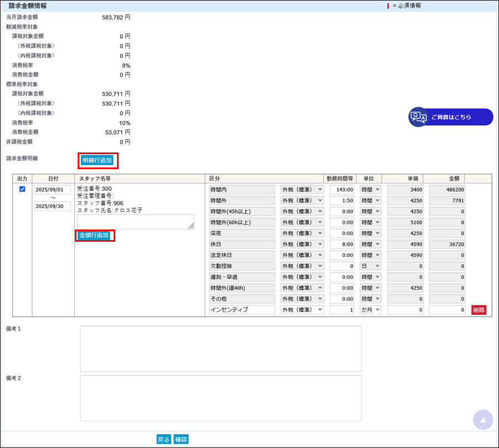Screen dimensions: 499x448
Task: Click 消費税金額 value 53,071 円
Action: coord(118,133)
